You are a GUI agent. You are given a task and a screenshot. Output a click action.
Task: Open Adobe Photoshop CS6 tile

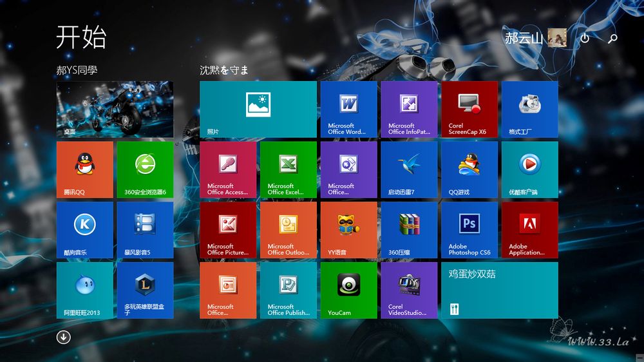[x=469, y=230]
